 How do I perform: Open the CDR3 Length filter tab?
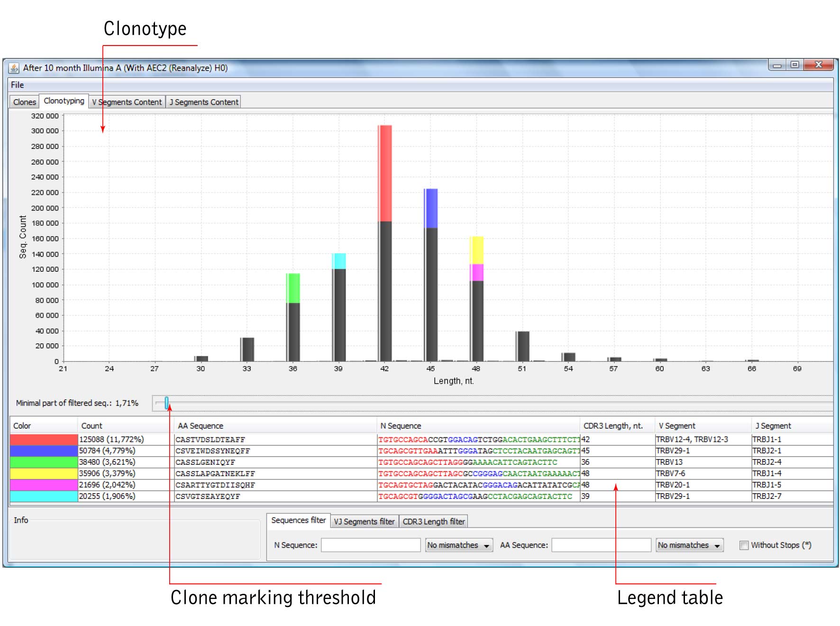pos(434,522)
